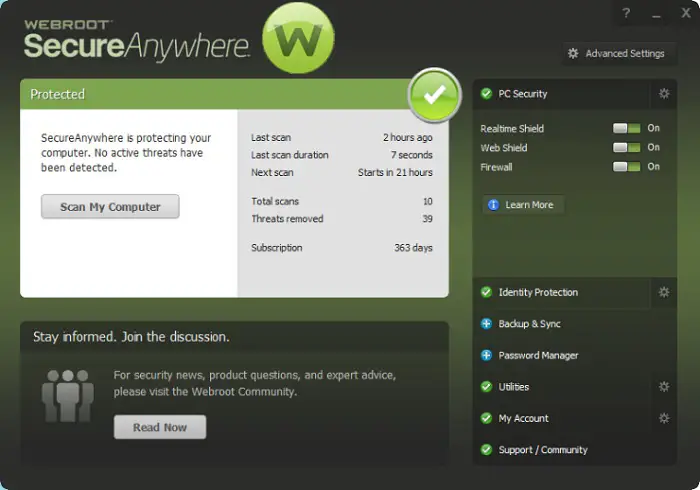This screenshot has height=490, width=700.
Task: Click 'Starts in 21 hours' next scan value
Action: pos(395,172)
